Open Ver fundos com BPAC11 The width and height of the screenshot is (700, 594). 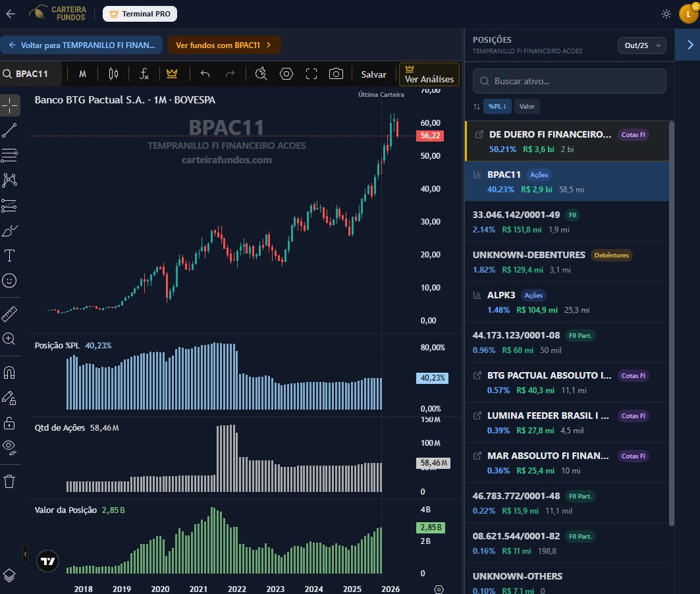(224, 45)
